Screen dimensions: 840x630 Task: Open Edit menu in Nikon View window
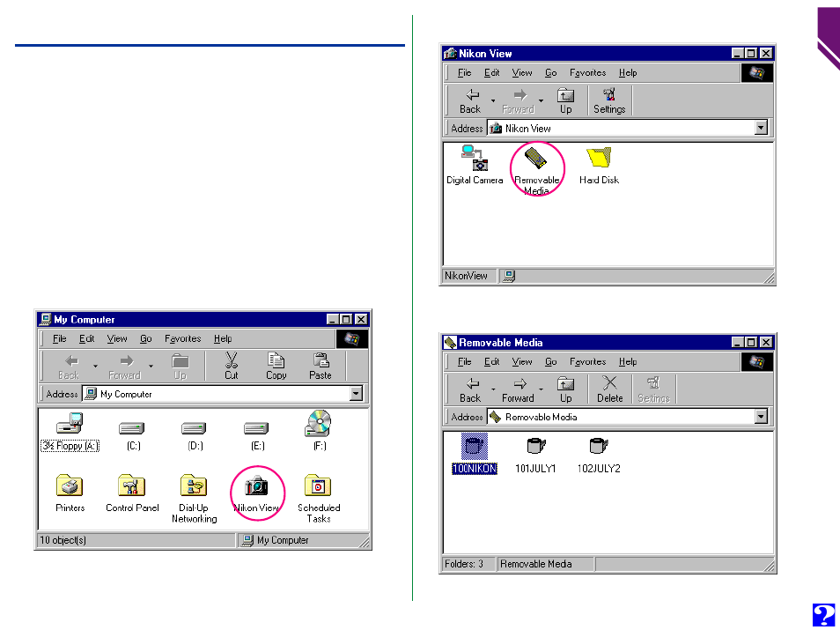coord(492,73)
